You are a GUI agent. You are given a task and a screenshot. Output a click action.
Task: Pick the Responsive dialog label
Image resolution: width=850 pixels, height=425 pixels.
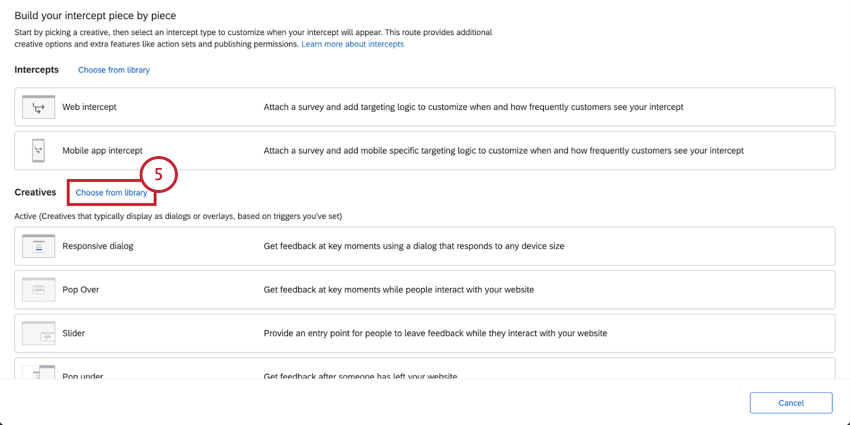tap(98, 246)
